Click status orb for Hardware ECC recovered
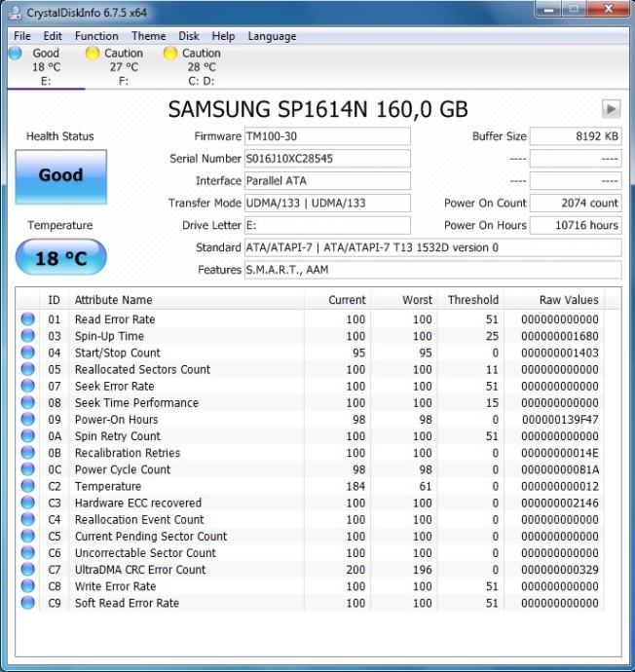 click(x=28, y=503)
